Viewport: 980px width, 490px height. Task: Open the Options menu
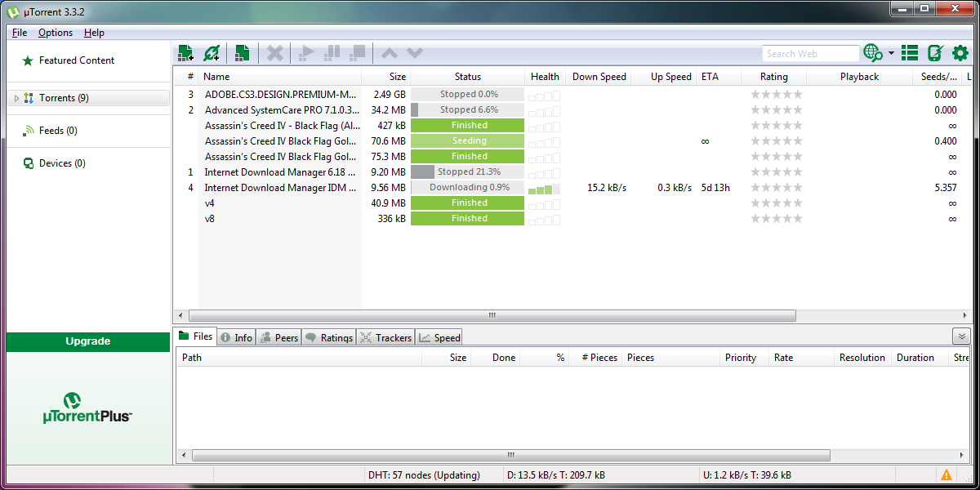[x=55, y=33]
